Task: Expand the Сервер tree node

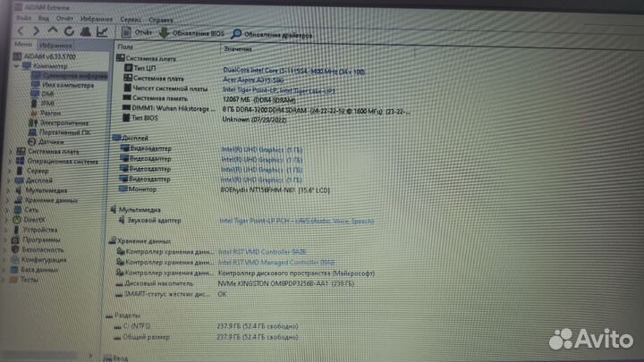Action: (10, 171)
